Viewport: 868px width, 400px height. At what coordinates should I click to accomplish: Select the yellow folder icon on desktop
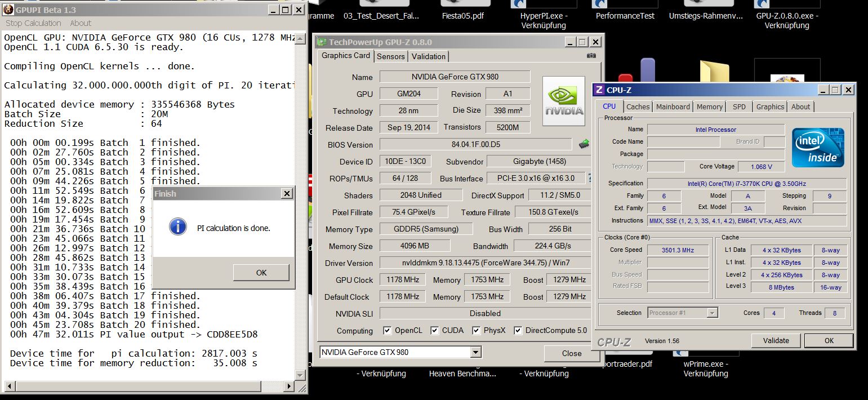pos(714,72)
